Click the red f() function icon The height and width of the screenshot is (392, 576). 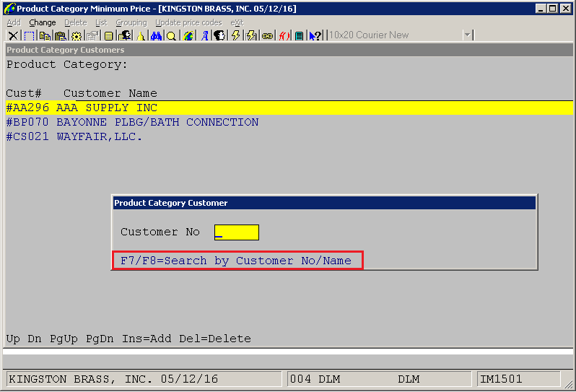(284, 35)
